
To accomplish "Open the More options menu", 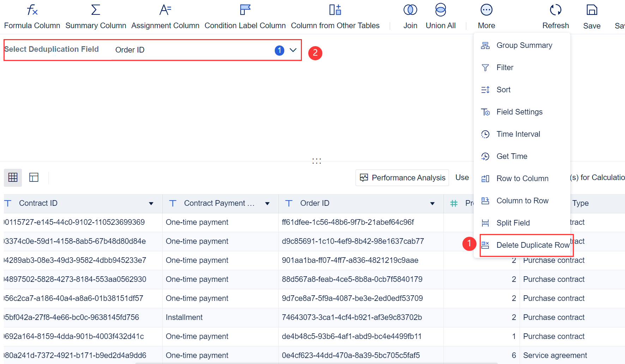I will pyautogui.click(x=486, y=16).
